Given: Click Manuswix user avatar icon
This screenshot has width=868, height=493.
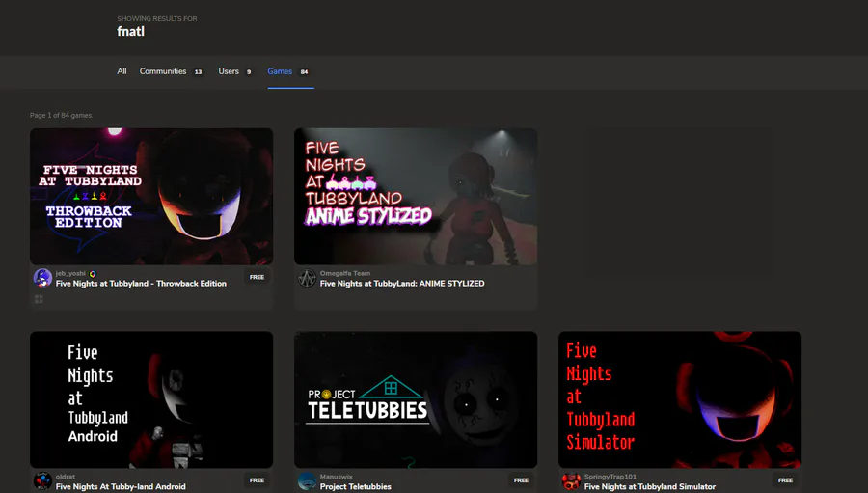Looking at the screenshot, I should pyautogui.click(x=307, y=480).
